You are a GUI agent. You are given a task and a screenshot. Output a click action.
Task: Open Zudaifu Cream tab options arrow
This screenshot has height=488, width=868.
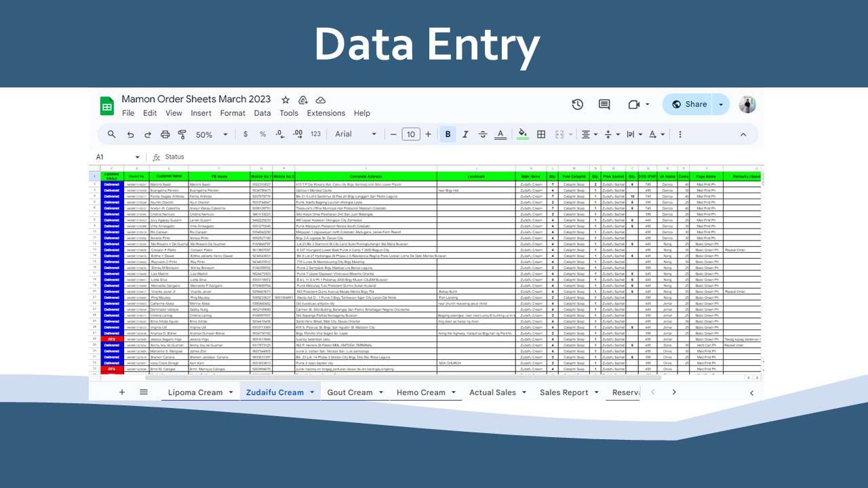[x=312, y=392]
